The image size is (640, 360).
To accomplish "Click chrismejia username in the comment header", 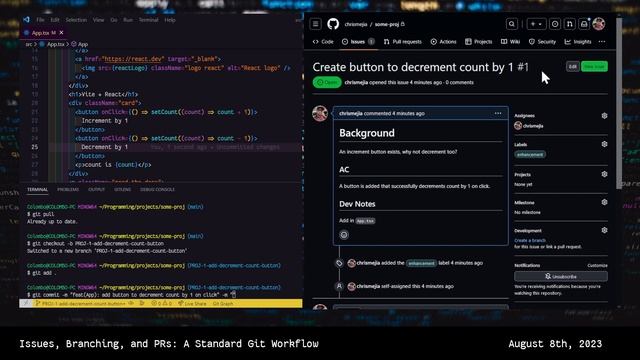I will point(351,113).
